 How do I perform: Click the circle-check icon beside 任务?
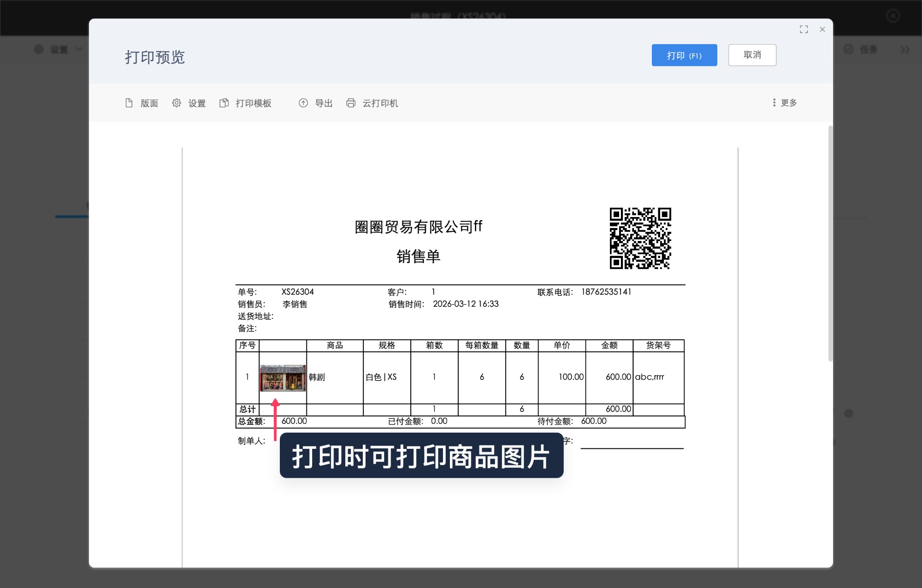coord(849,49)
